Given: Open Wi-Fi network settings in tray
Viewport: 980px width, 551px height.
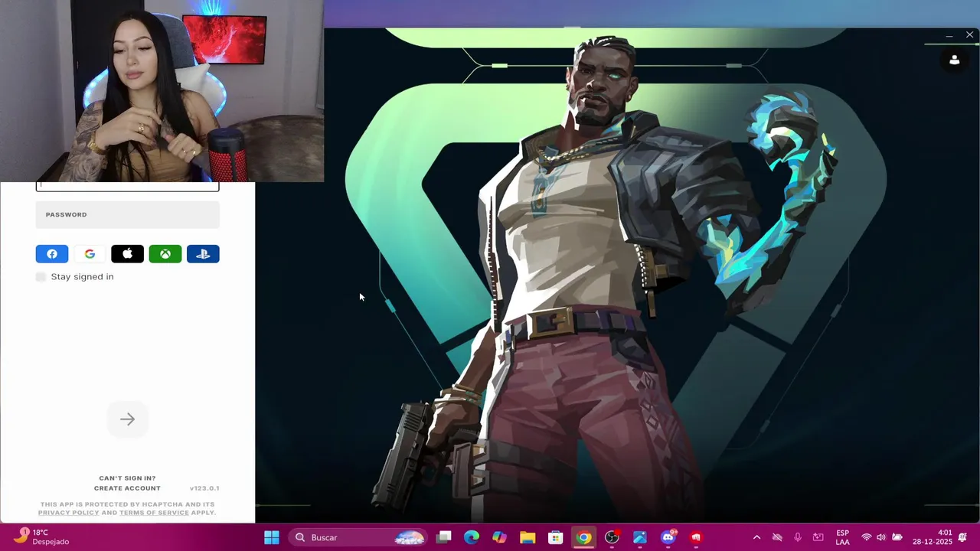Looking at the screenshot, I should pos(867,537).
